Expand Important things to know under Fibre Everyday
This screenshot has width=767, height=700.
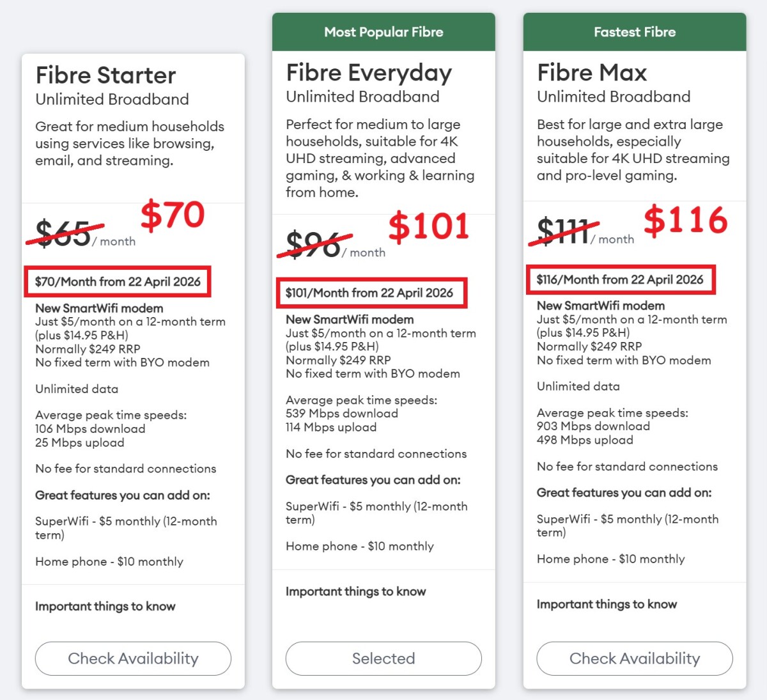pyautogui.click(x=355, y=591)
